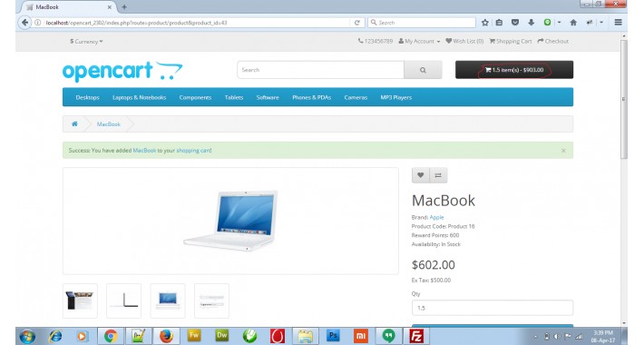Open the MP3 Players menu
This screenshot has height=345, width=644.
point(396,97)
